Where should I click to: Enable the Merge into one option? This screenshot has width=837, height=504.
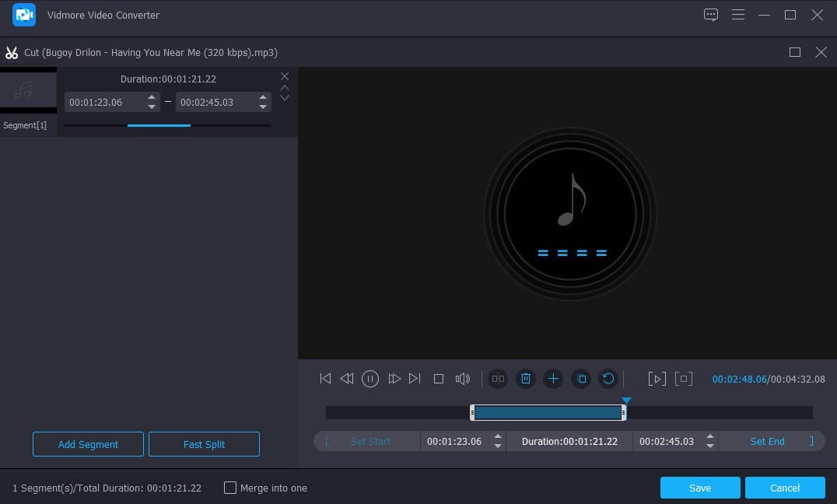pos(230,488)
